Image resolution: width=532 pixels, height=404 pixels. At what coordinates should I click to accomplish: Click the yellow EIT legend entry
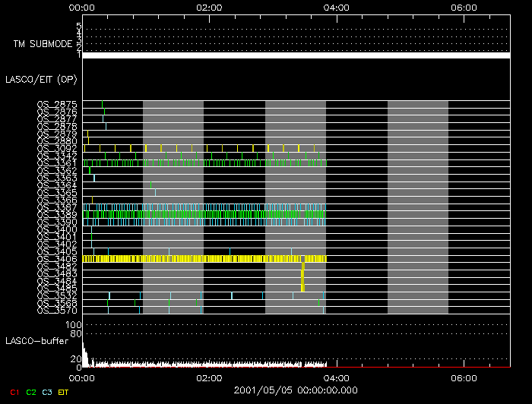pyautogui.click(x=63, y=393)
